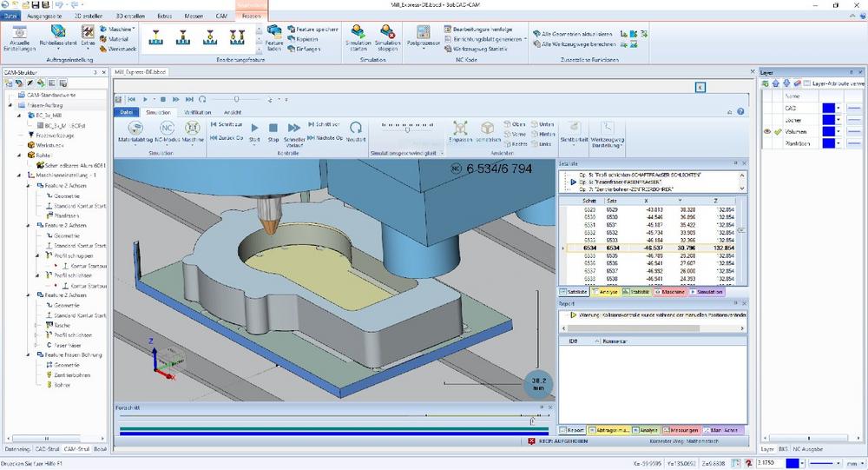Select the fourth machining feature icon with two tools
Image resolution: width=868 pixels, height=470 pixels.
click(x=237, y=37)
